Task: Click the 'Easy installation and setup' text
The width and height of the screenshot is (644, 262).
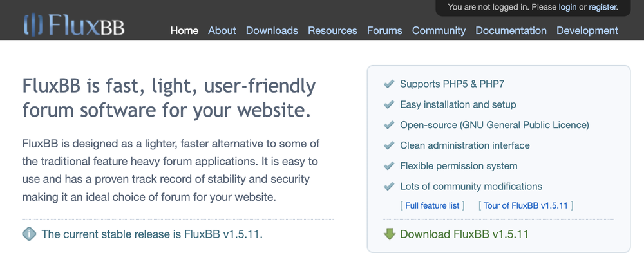Action: 458,104
